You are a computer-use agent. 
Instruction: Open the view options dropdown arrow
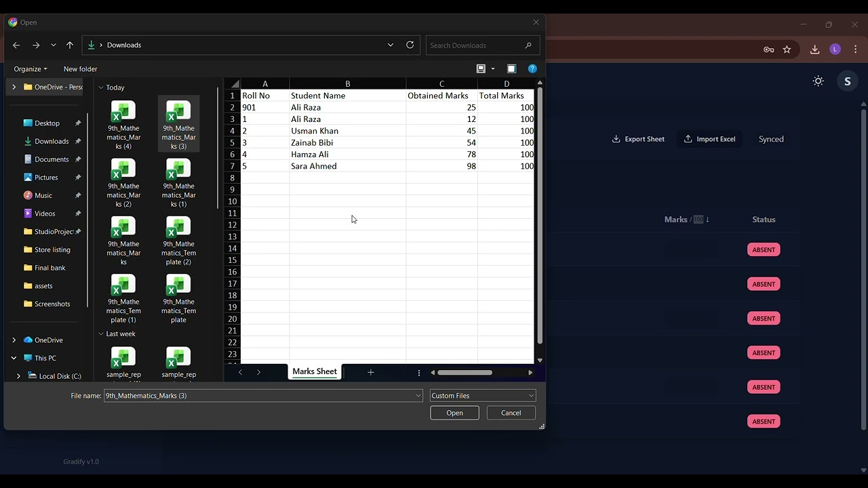[x=493, y=69]
